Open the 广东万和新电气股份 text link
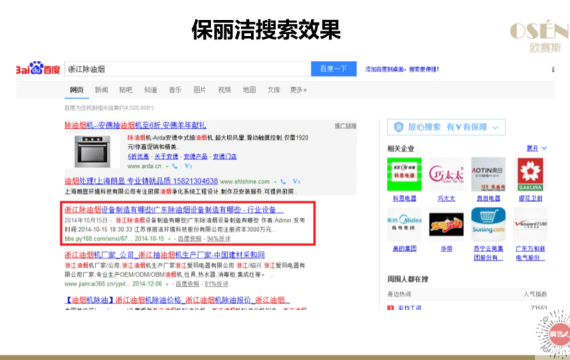This screenshot has height=360, width=570. tap(530, 253)
